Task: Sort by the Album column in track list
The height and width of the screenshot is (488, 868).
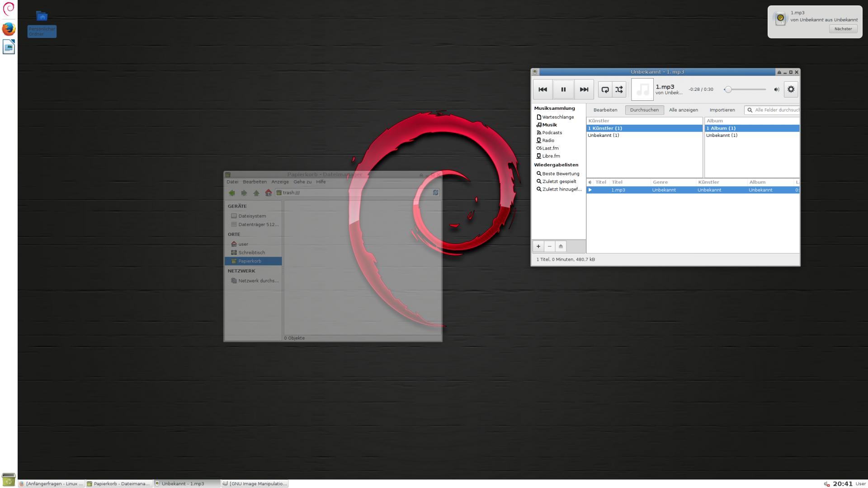Action: [770, 182]
